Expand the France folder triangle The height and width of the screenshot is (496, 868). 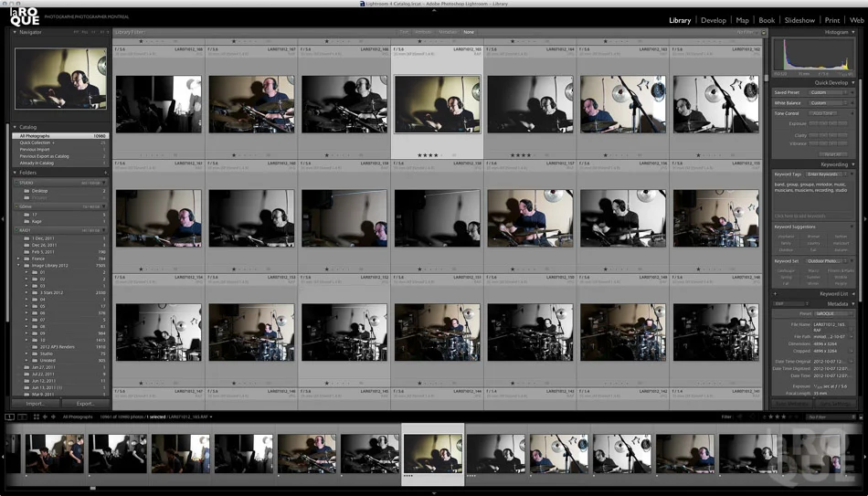pos(19,259)
